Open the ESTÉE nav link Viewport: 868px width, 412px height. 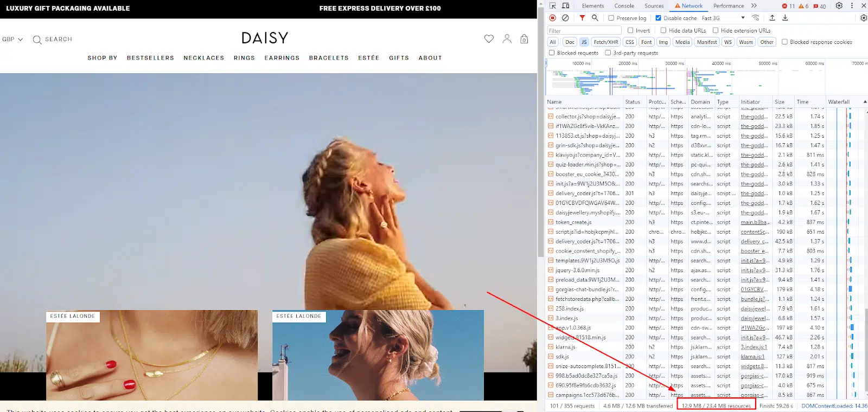coord(369,58)
